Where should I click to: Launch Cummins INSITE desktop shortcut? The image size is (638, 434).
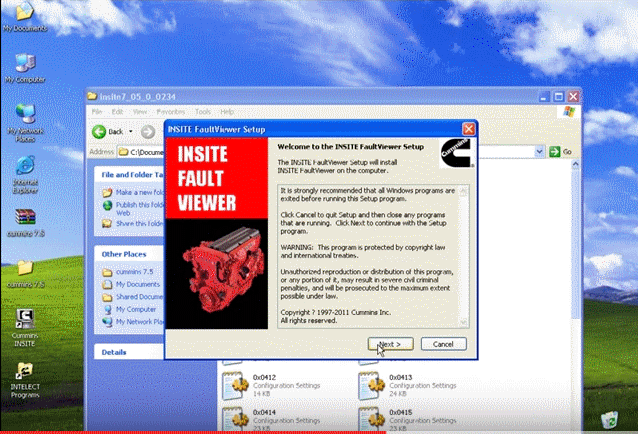25,328
